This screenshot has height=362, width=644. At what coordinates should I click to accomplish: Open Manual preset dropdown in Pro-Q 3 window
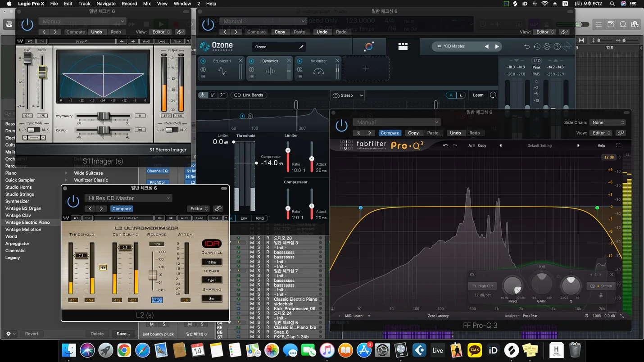point(396,122)
